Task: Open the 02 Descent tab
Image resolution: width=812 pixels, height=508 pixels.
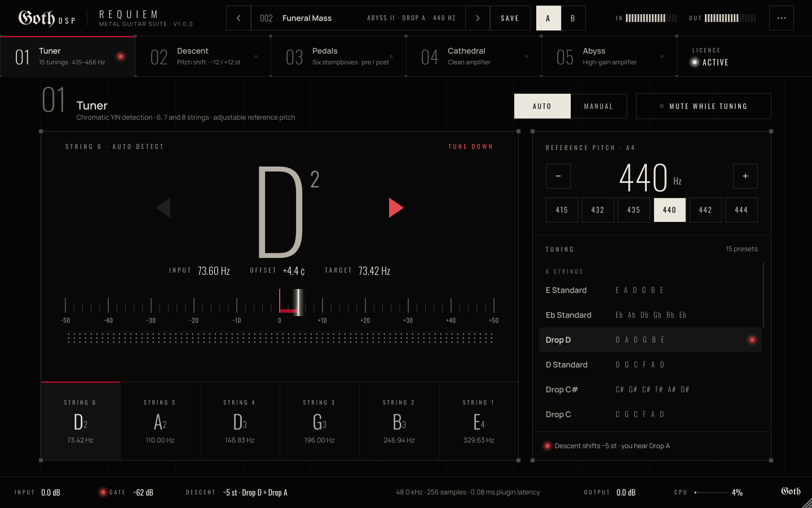Action: [x=203, y=56]
